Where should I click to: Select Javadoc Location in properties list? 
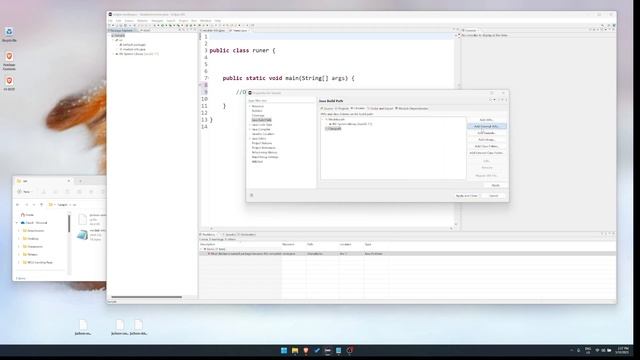263,134
